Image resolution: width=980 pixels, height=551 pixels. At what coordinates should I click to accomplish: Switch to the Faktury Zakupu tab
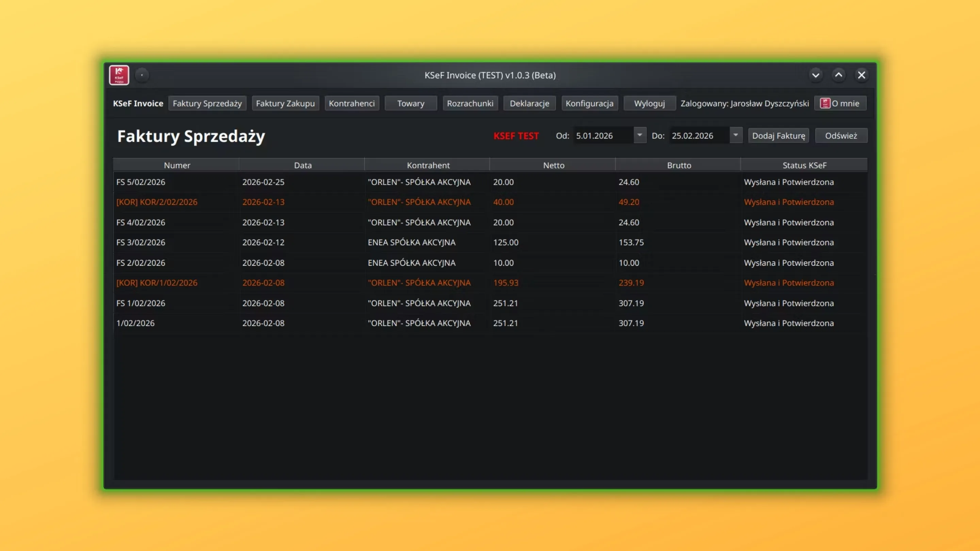(285, 103)
